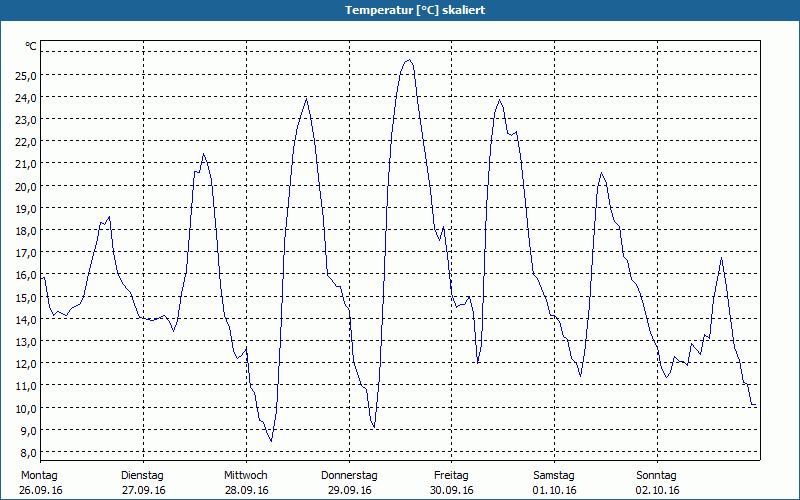Click the 'Dienstag' day label

[x=142, y=476]
